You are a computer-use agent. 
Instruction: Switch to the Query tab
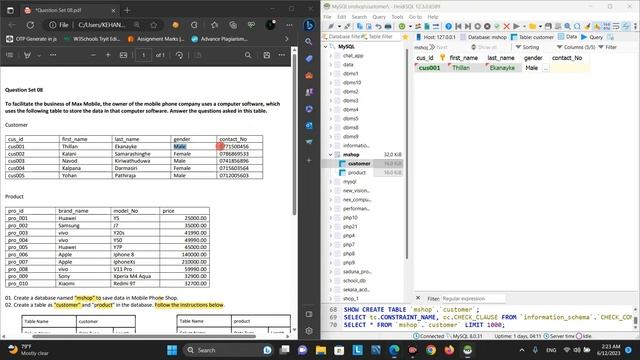point(592,37)
